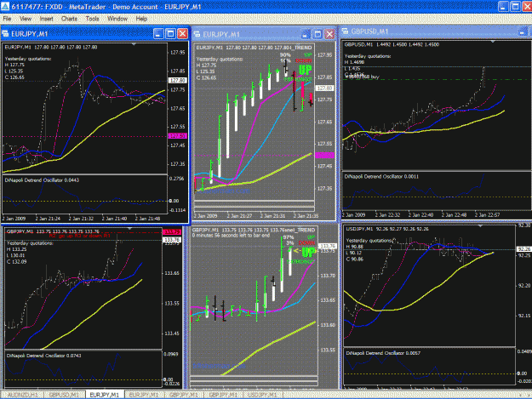This screenshot has height=399, width=532.
Task: Click 'DiNapoli Detrend Oscillator 0.0743' in GBPJPY chart
Action: (x=44, y=356)
